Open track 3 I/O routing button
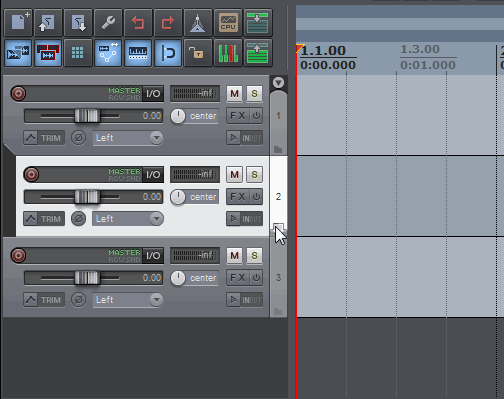 [x=153, y=255]
